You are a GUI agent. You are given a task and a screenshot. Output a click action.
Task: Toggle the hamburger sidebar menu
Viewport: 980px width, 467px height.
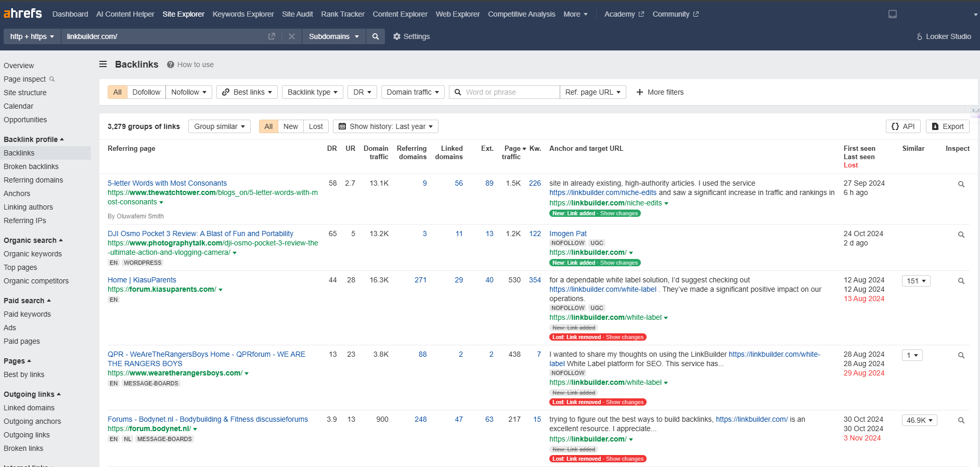point(103,64)
